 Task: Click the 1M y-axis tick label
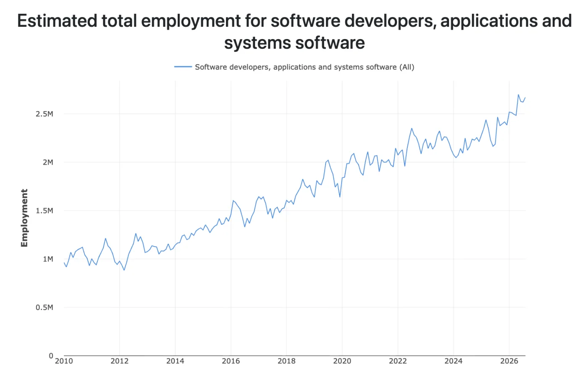(48, 259)
